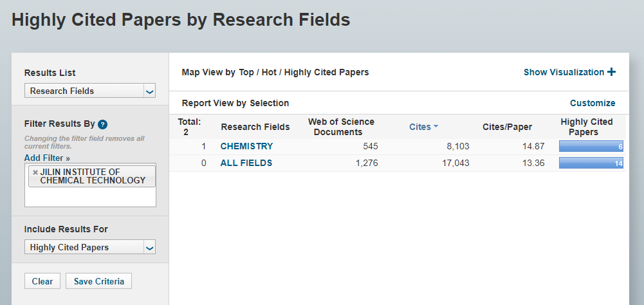Click the Add Filter link

point(47,158)
